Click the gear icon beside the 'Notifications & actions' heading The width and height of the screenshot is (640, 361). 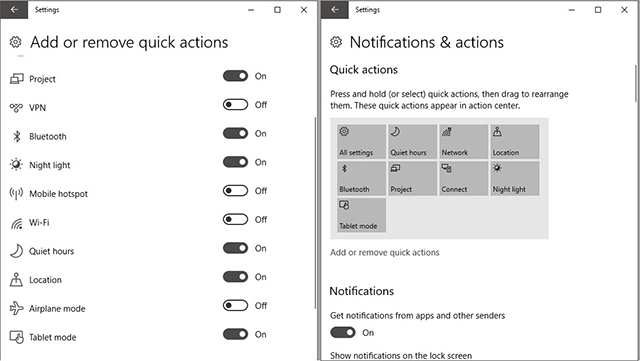click(x=336, y=42)
